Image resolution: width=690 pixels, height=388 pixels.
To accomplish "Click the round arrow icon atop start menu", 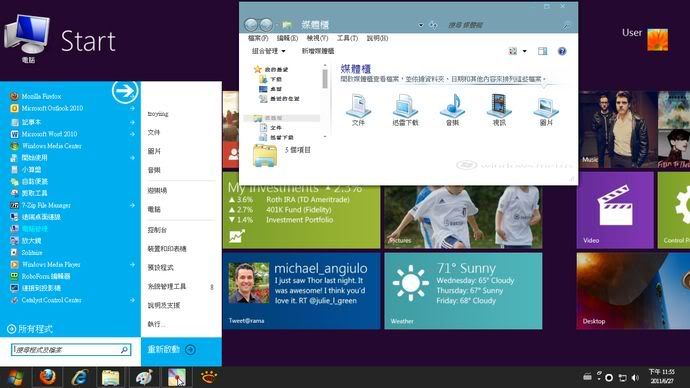I will pos(125,92).
